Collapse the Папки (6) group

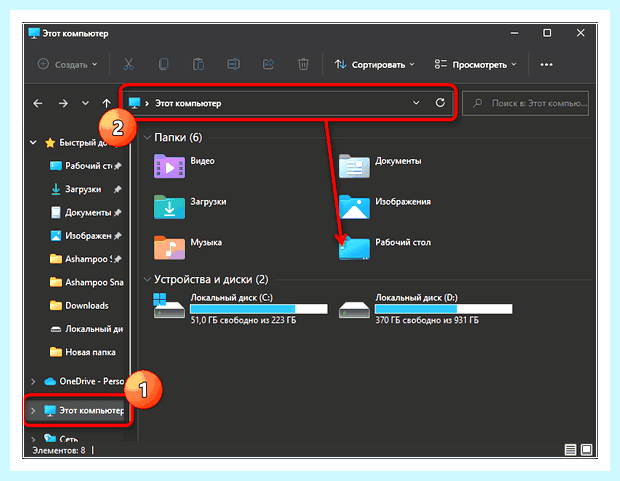tap(147, 137)
